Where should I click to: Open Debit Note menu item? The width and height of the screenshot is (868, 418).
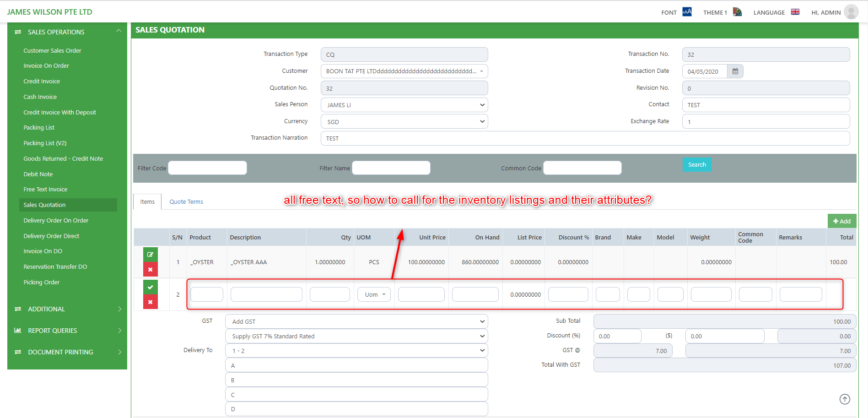38,174
